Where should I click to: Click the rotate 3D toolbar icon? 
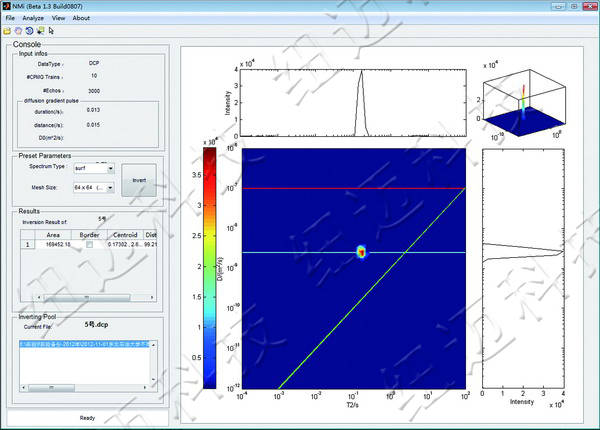27,30
